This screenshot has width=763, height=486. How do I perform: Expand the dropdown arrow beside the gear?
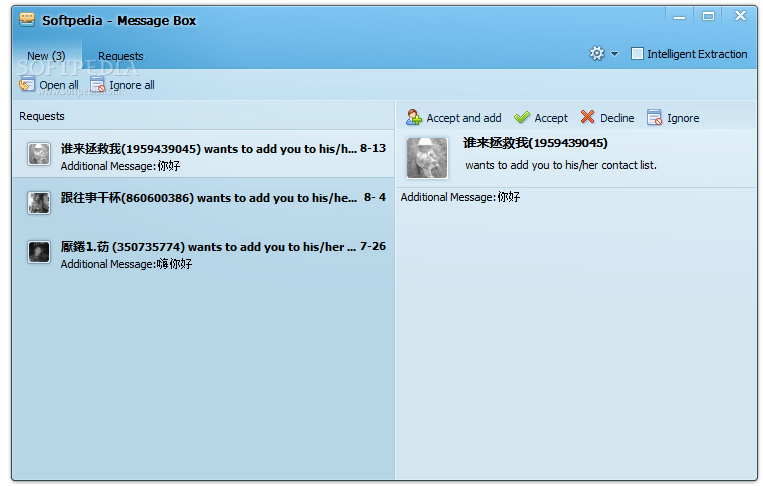pyautogui.click(x=614, y=54)
